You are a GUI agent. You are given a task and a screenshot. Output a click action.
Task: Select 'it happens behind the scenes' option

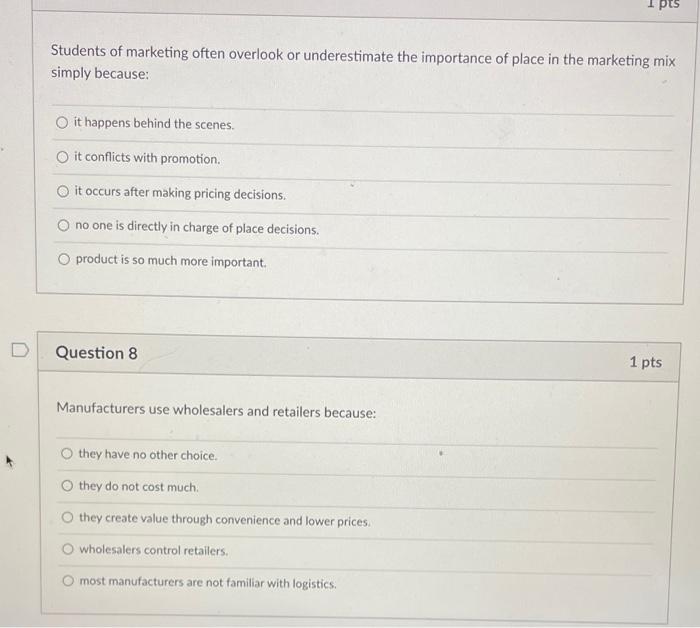point(63,124)
